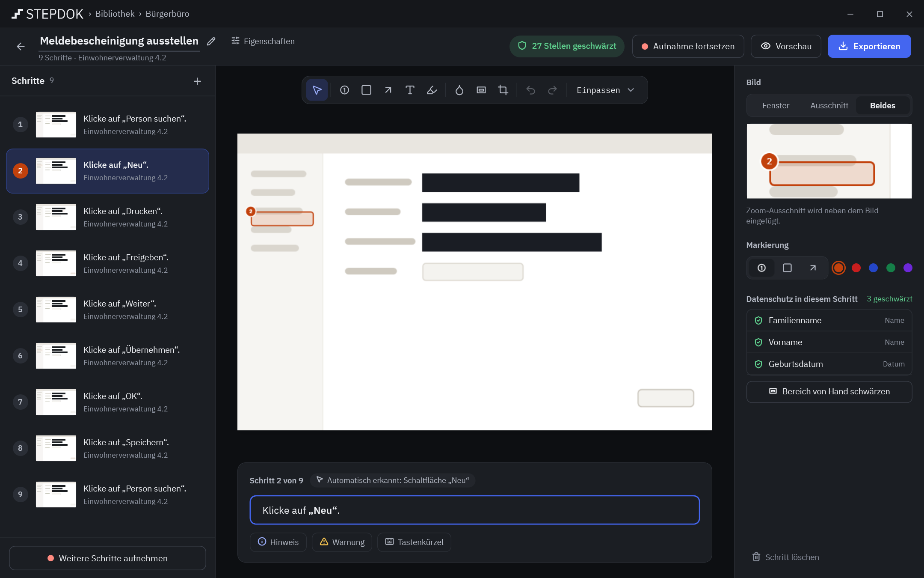
Task: Click Aufnahme fortsetzen
Action: click(688, 46)
